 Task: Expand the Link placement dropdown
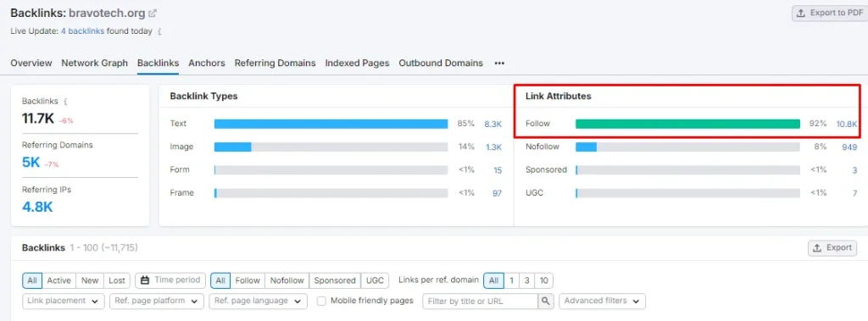click(x=64, y=301)
